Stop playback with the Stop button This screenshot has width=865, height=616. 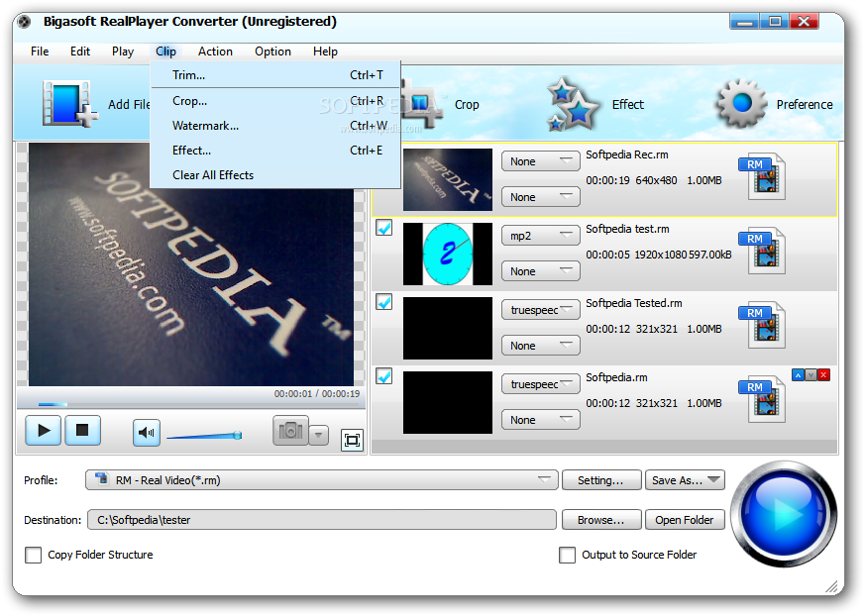tap(83, 431)
